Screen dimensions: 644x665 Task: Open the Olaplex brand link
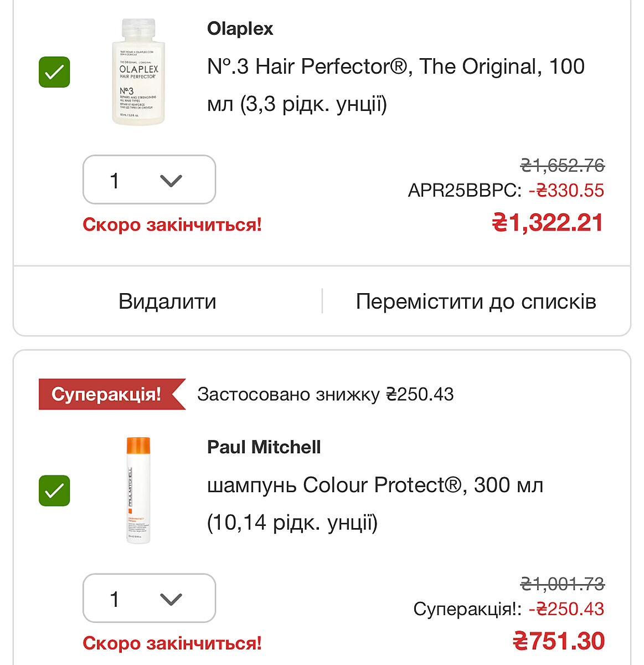tap(240, 29)
